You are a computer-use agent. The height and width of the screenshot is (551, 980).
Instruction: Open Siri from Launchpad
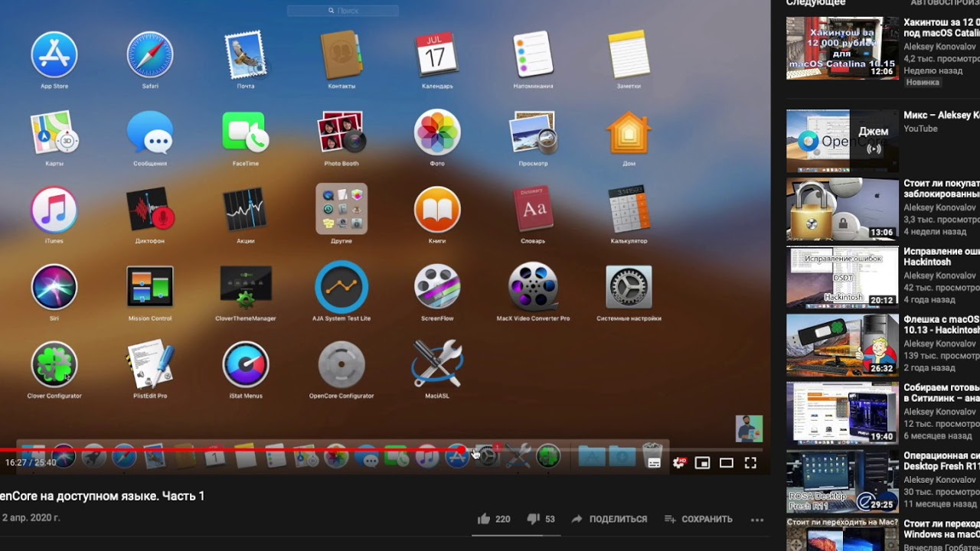click(x=54, y=287)
